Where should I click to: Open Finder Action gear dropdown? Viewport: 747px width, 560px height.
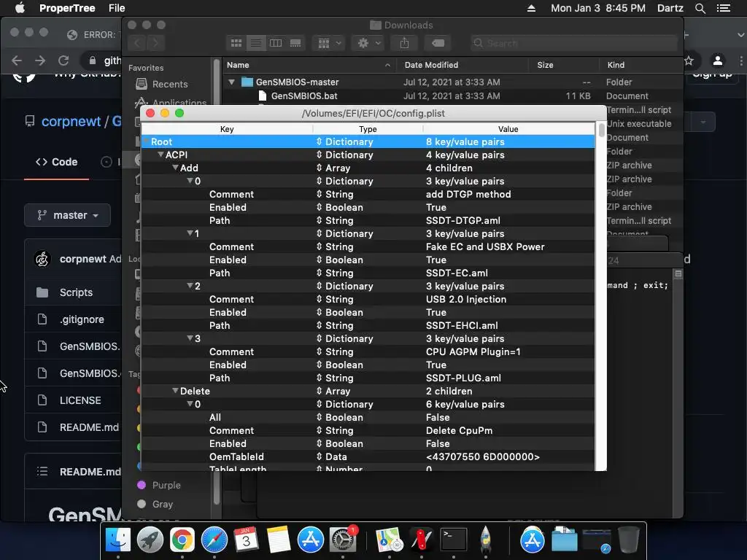coord(368,43)
